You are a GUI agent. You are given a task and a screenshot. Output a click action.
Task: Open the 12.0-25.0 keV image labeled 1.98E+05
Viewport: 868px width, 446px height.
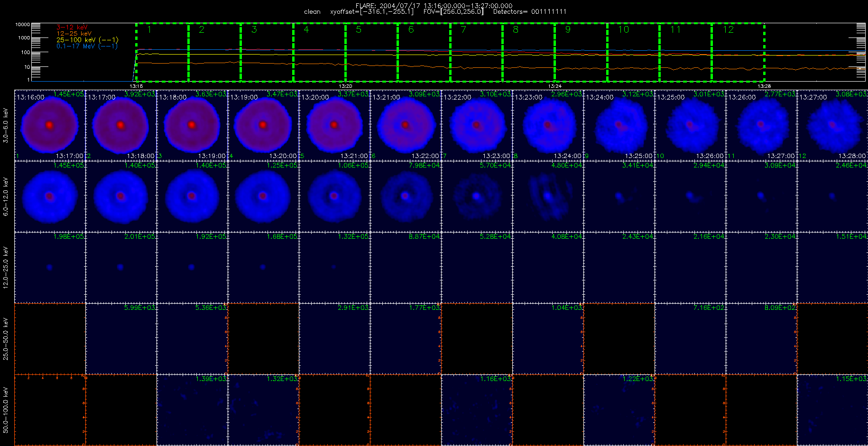click(50, 268)
